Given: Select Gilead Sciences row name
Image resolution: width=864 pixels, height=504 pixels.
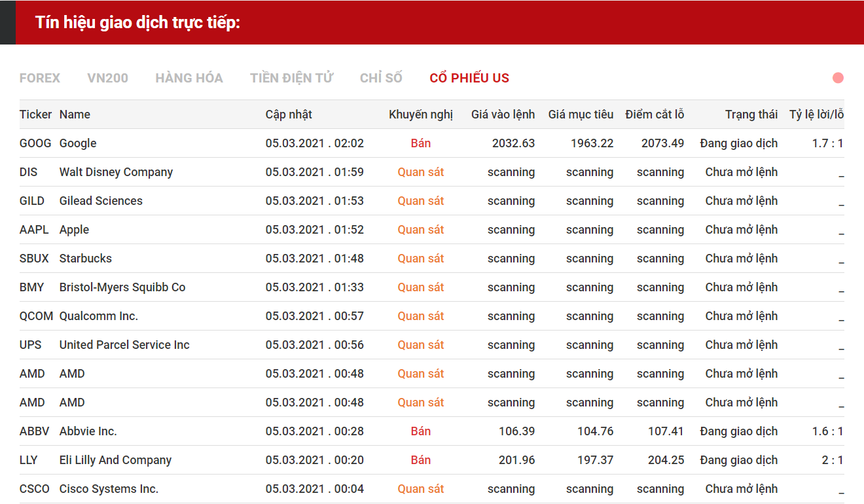Looking at the screenshot, I should pos(101,201).
